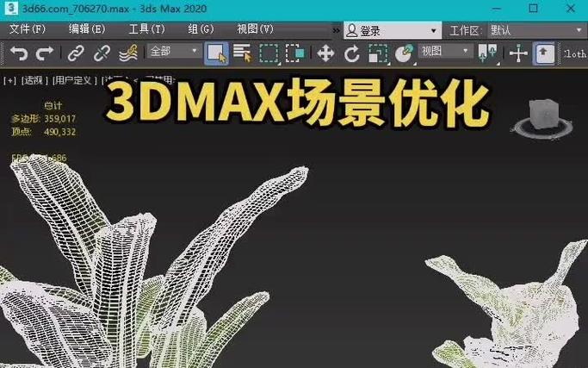Viewport: 588px width, 368px height.
Task: Maximize the 3ds Max window
Action: 533,9
